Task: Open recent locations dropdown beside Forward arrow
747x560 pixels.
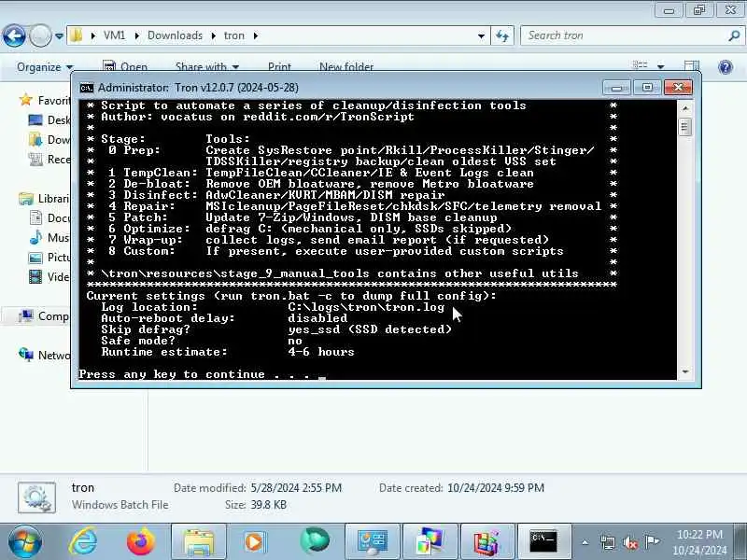Action: point(59,35)
